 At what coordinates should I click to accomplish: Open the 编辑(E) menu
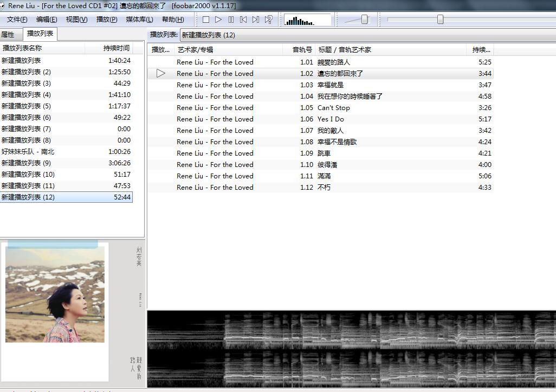pyautogui.click(x=47, y=20)
